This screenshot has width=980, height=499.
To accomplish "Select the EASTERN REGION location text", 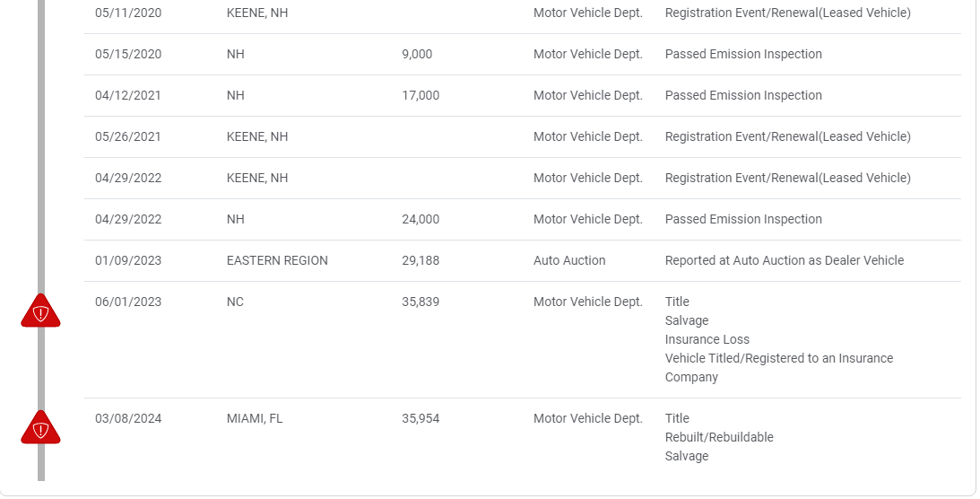I will [277, 260].
